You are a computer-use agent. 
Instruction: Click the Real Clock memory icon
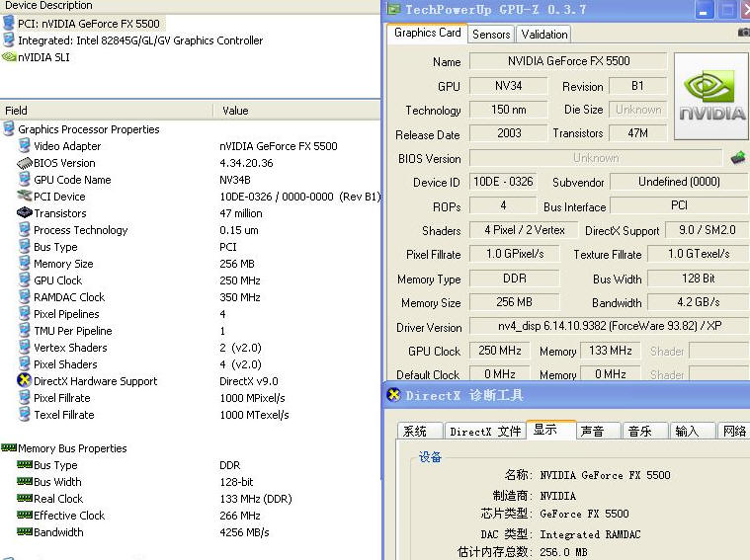(25, 498)
